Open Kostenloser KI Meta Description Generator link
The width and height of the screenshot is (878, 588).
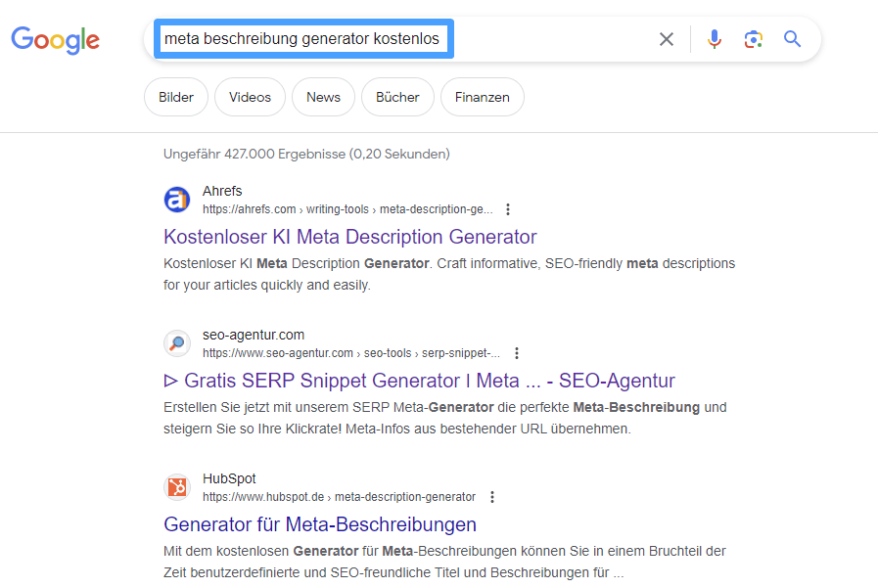pos(350,237)
